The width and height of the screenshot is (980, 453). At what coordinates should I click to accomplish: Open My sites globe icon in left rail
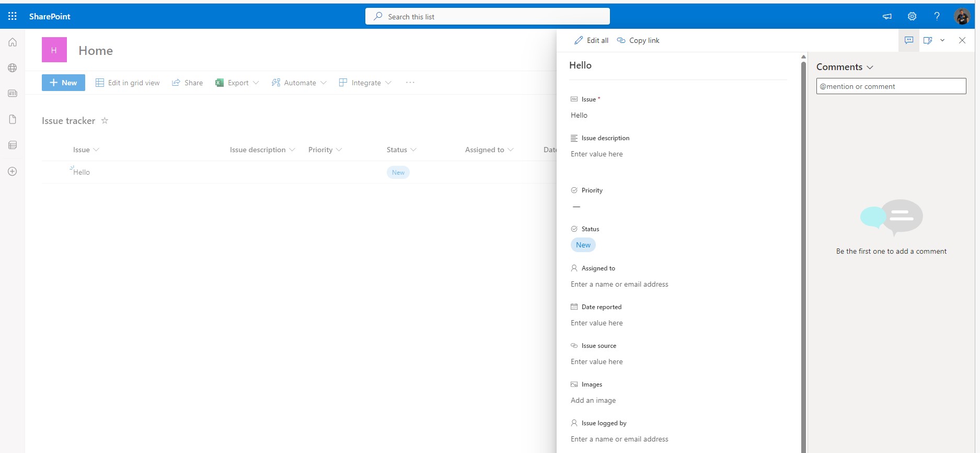point(13,68)
